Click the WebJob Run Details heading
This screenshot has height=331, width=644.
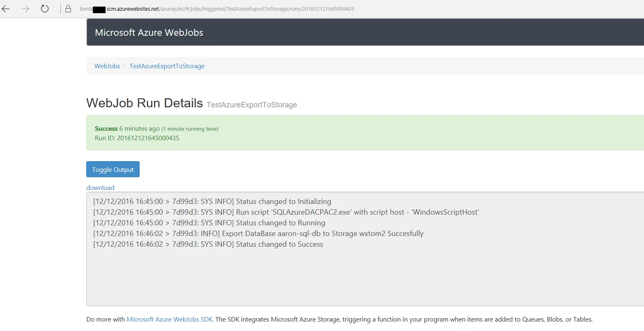[x=145, y=103]
